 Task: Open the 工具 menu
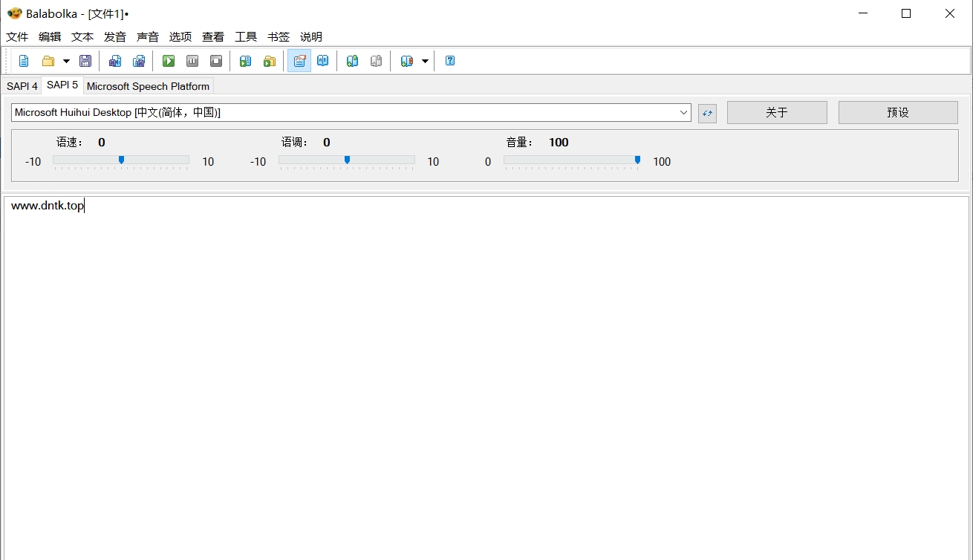[x=246, y=36]
